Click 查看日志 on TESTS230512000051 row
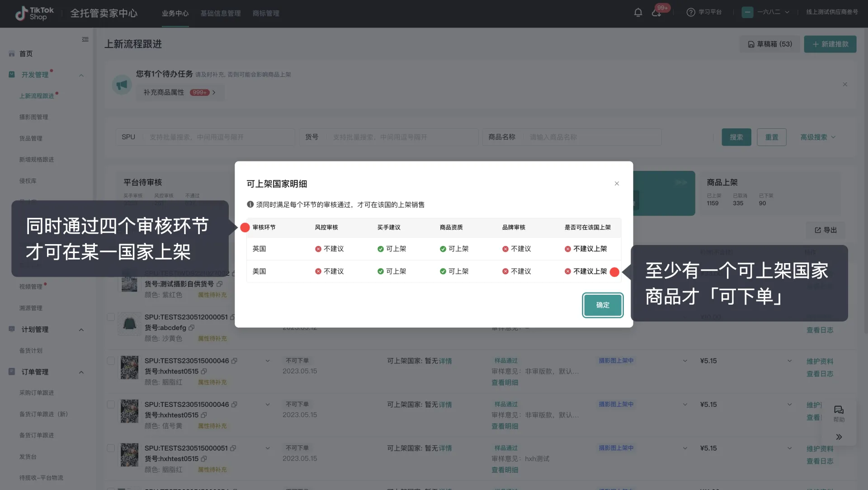Screen dimensions: 868x490 (820, 330)
